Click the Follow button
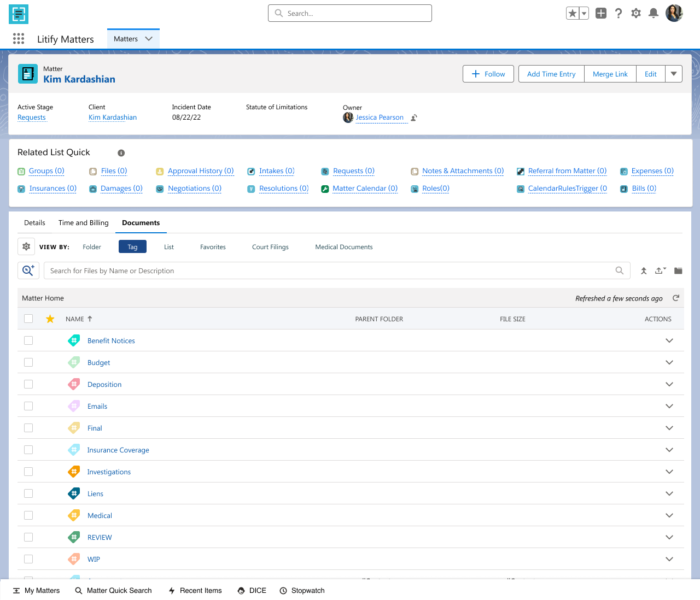The width and height of the screenshot is (700, 600). pos(488,74)
